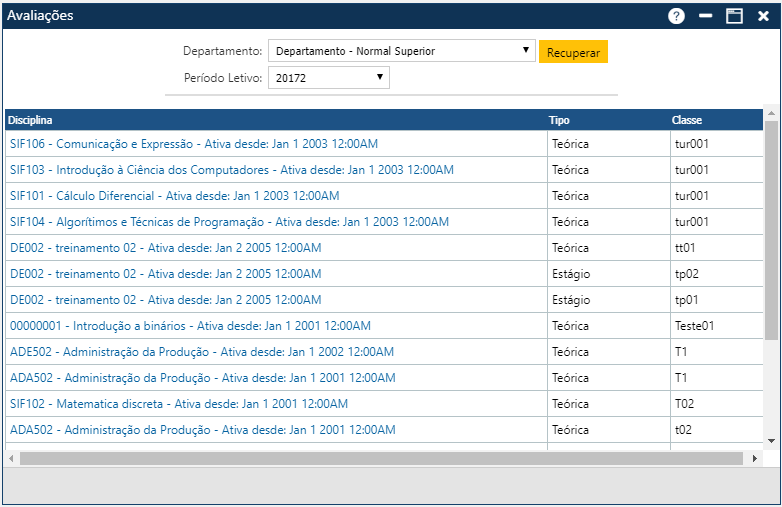Select the tt01 class cell

[x=717, y=247]
